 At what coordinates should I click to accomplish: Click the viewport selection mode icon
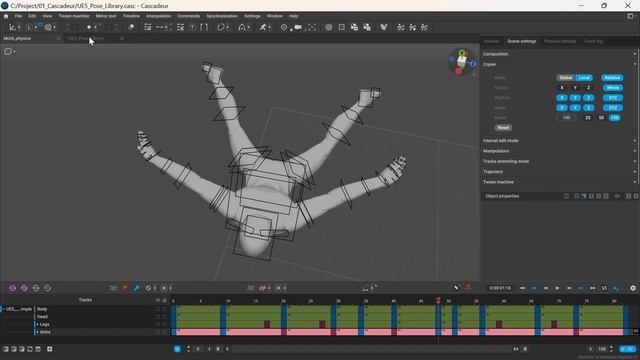(8, 51)
